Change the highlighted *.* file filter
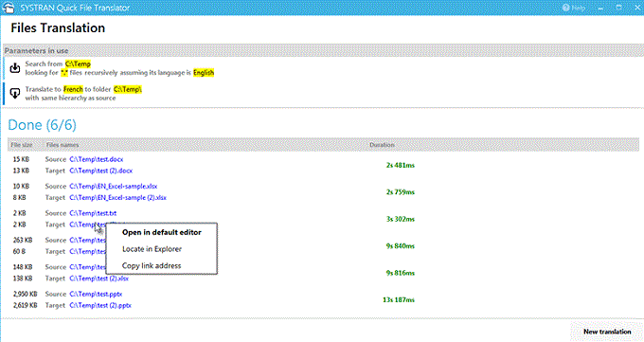Screen dimensions: 644x342 point(64,73)
